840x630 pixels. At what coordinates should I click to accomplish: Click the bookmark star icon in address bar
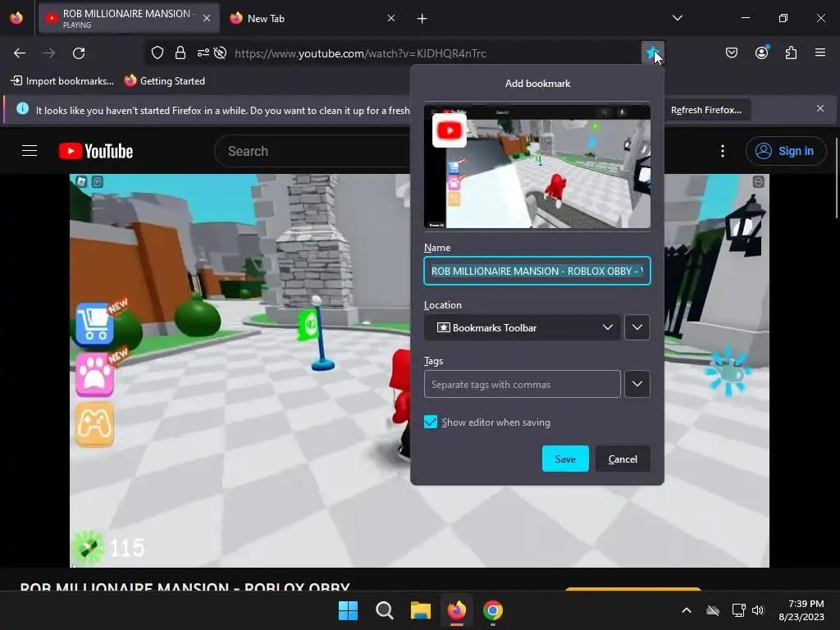pos(652,53)
